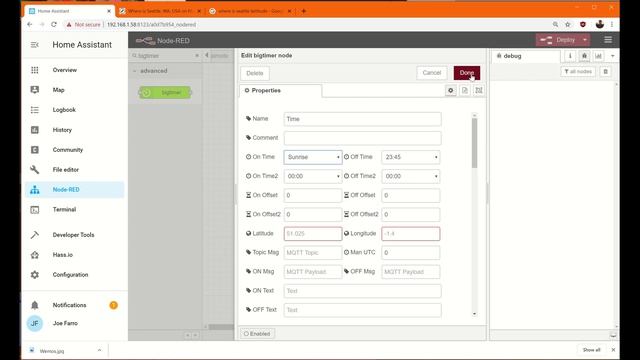The width and height of the screenshot is (640, 360).
Task: Open the all nodes filter
Action: (x=578, y=72)
